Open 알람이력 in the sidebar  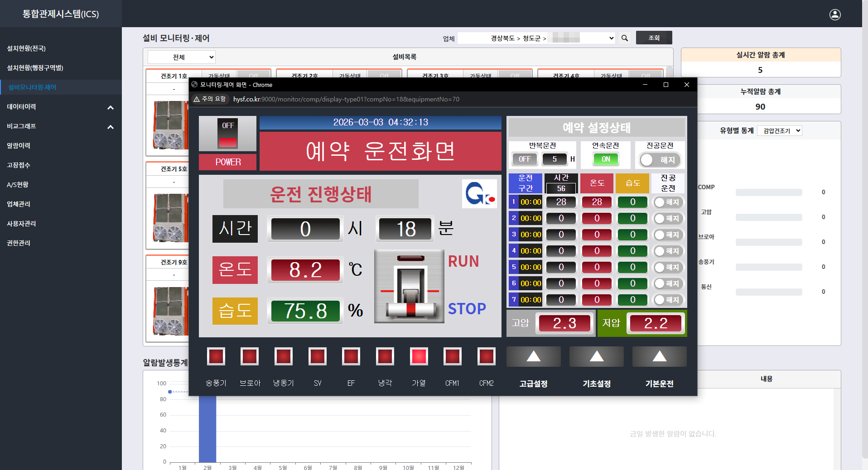(19, 146)
